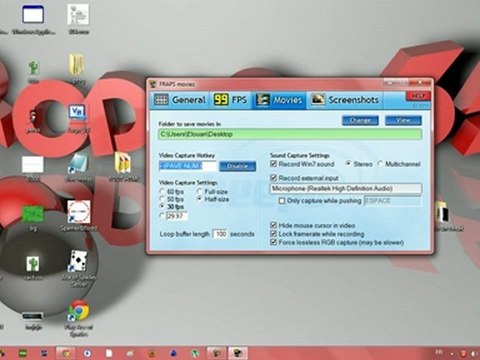Click the active FRAPS taskbar button
This screenshot has width=480, height=360.
pyautogui.click(x=237, y=353)
